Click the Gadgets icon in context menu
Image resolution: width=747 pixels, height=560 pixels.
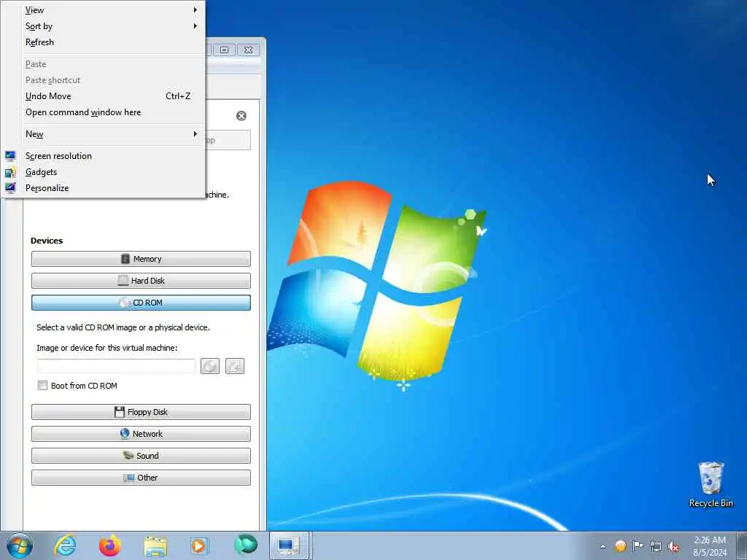pyautogui.click(x=10, y=172)
